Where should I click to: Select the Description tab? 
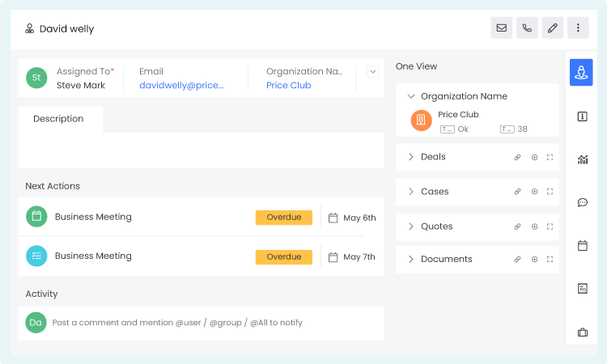click(x=58, y=119)
